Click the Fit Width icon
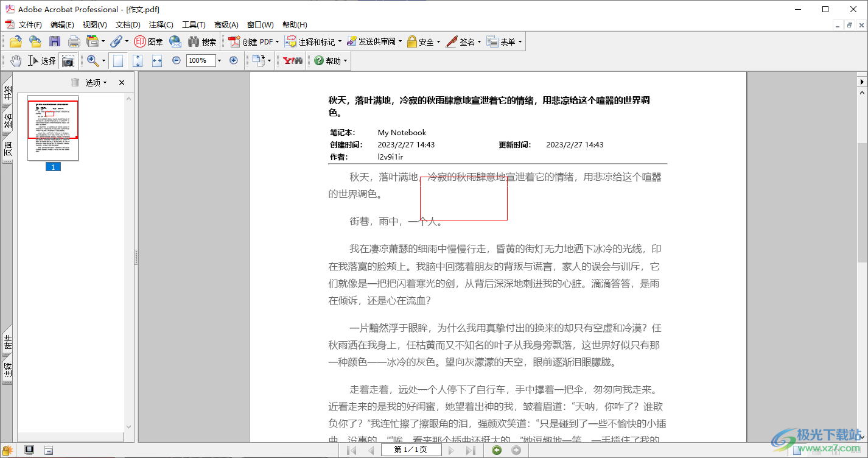The width and height of the screenshot is (868, 458). 157,60
